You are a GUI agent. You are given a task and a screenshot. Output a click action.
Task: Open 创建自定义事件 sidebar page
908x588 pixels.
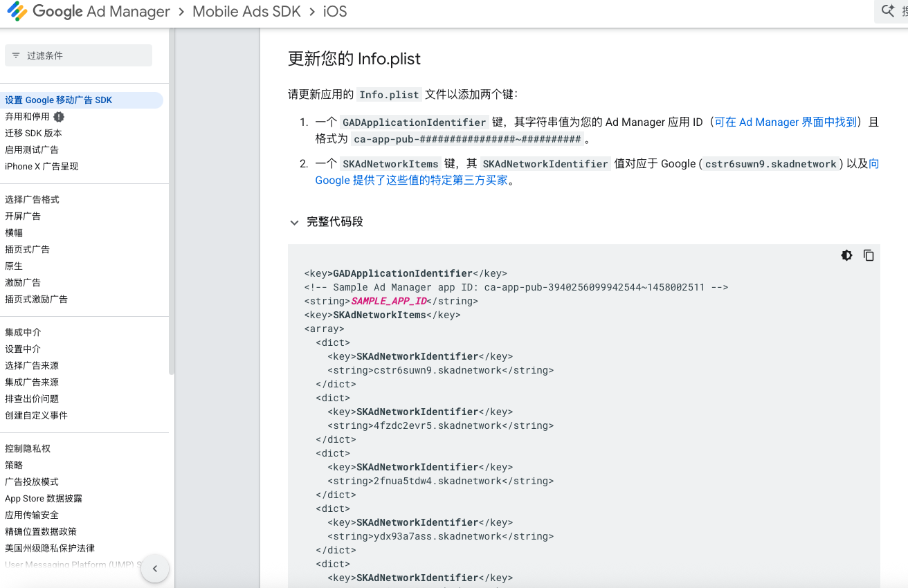tap(36, 416)
